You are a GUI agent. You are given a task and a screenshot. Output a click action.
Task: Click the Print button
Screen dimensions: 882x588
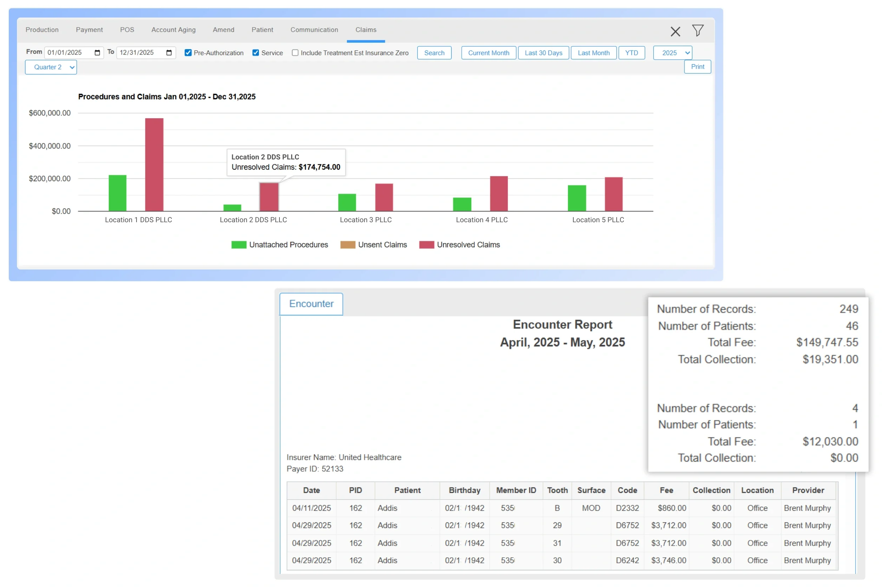697,67
